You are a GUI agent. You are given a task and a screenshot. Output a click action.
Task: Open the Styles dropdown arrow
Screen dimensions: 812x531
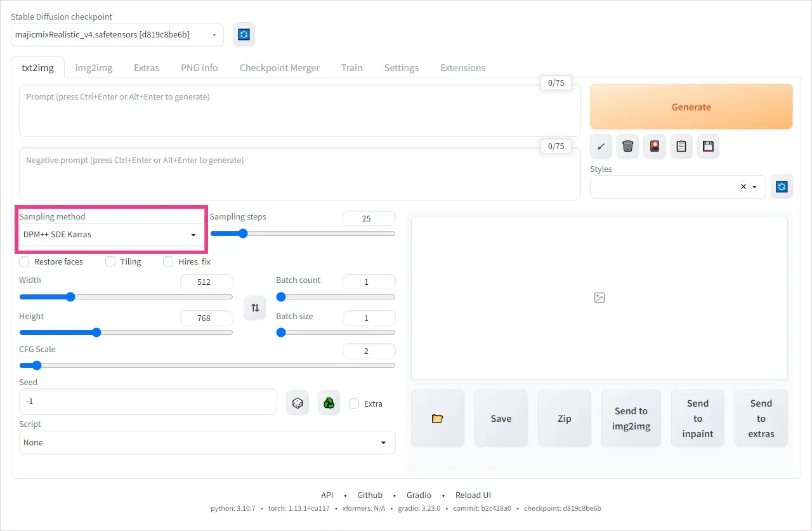tap(755, 187)
